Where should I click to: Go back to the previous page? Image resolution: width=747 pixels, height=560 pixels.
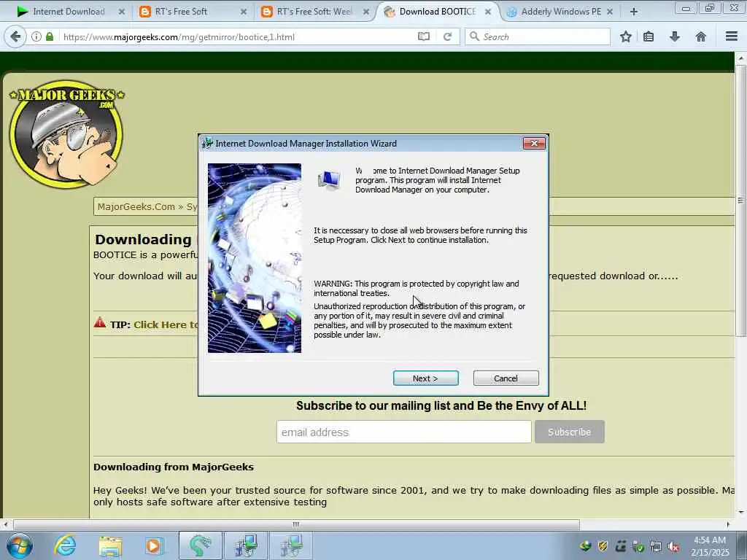coord(15,36)
